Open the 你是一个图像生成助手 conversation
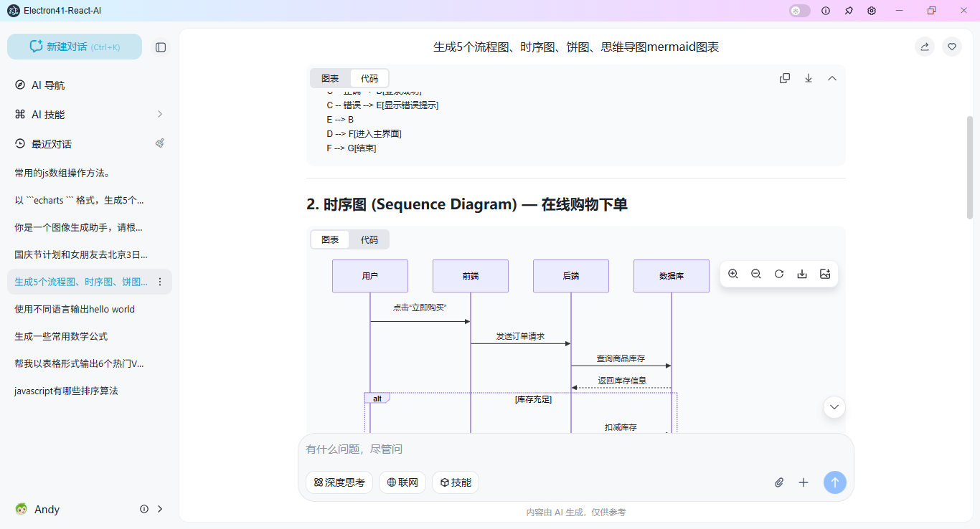 coord(90,227)
